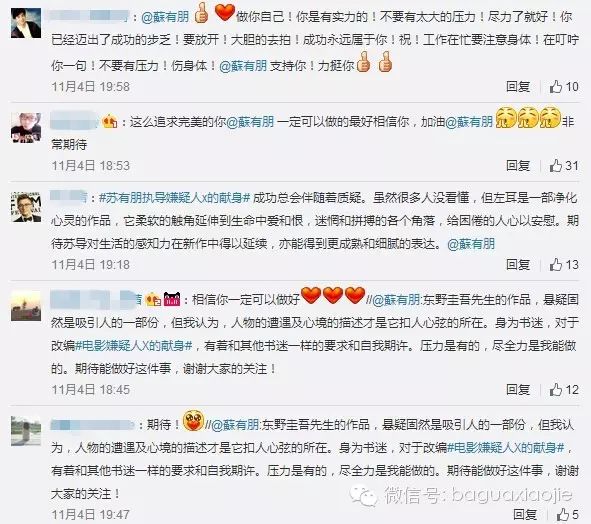Image resolution: width=591 pixels, height=524 pixels.
Task: Reply to the 11月4日 19:58 comment
Action: pyautogui.click(x=518, y=87)
